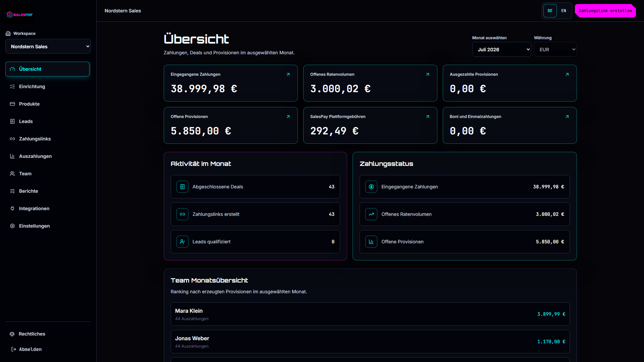Image resolution: width=644 pixels, height=362 pixels.
Task: Click the Abgeschlossene Deals row
Action: (x=255, y=187)
